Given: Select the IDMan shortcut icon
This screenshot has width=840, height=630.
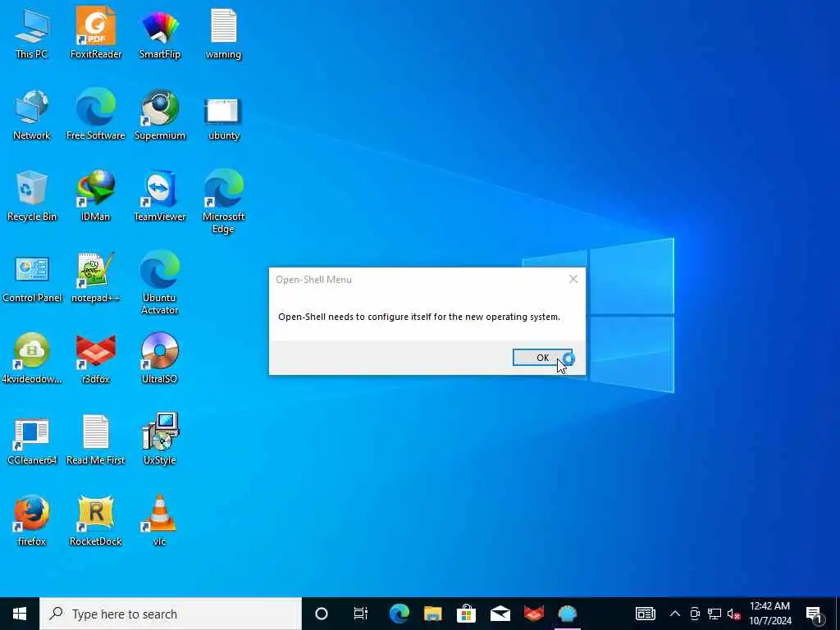Looking at the screenshot, I should tap(95, 196).
